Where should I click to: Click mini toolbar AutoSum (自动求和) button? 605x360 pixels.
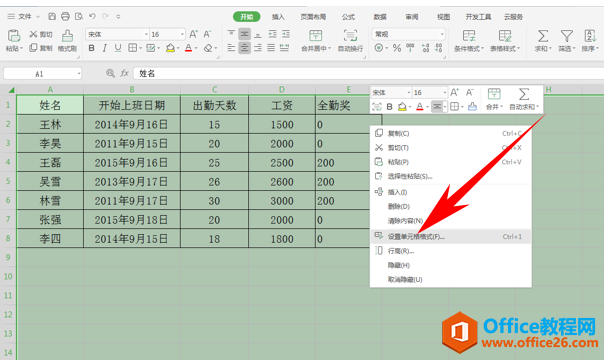tap(524, 100)
